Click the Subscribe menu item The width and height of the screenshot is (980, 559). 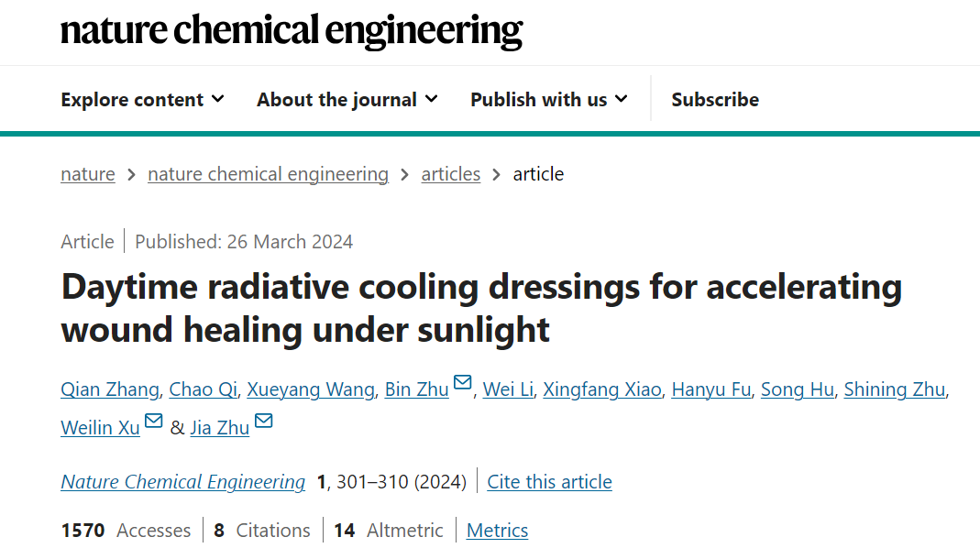[715, 99]
